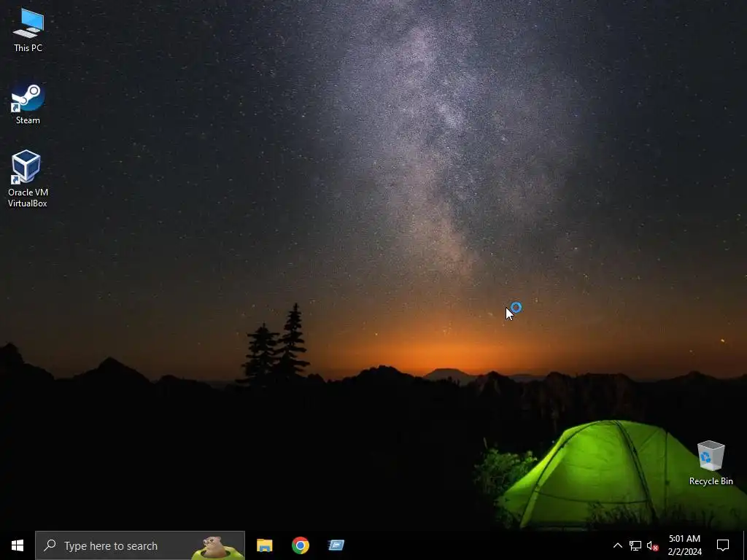Screen dimensions: 747x560
Task: Open the Action Center notifications icon
Action: click(723, 545)
